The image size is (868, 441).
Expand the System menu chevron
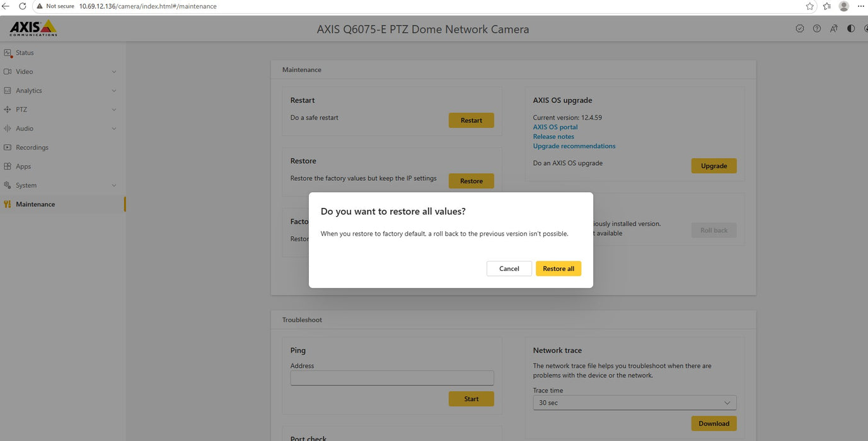click(114, 185)
